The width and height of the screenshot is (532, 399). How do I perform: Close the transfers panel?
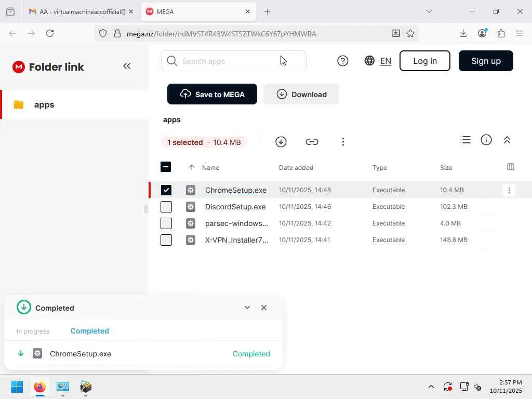pyautogui.click(x=264, y=308)
